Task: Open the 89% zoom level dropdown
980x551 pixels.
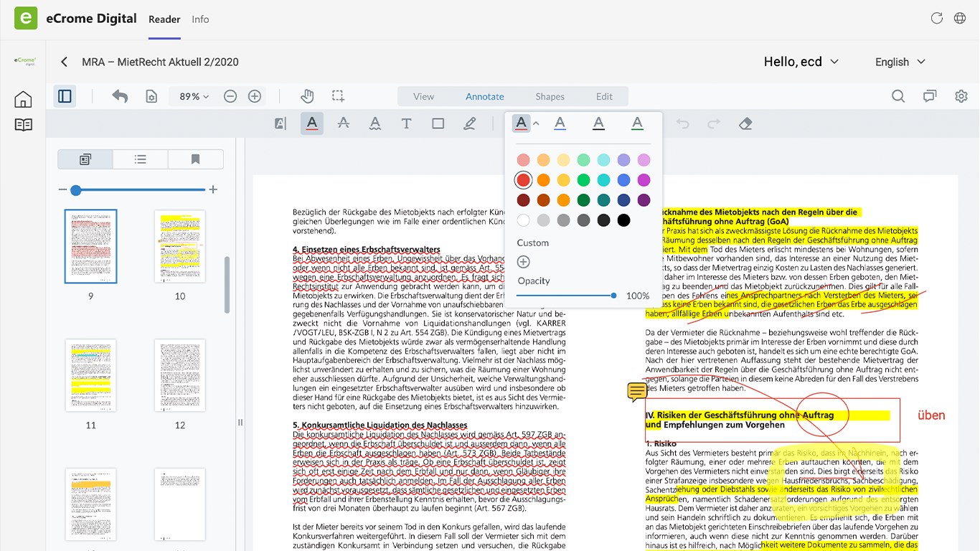Action: [x=194, y=96]
